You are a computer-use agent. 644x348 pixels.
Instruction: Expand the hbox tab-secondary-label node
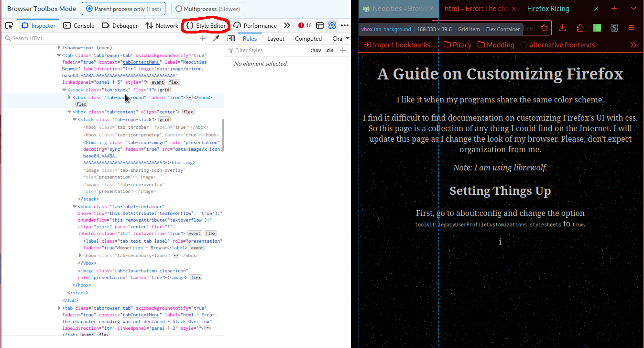coord(80,256)
